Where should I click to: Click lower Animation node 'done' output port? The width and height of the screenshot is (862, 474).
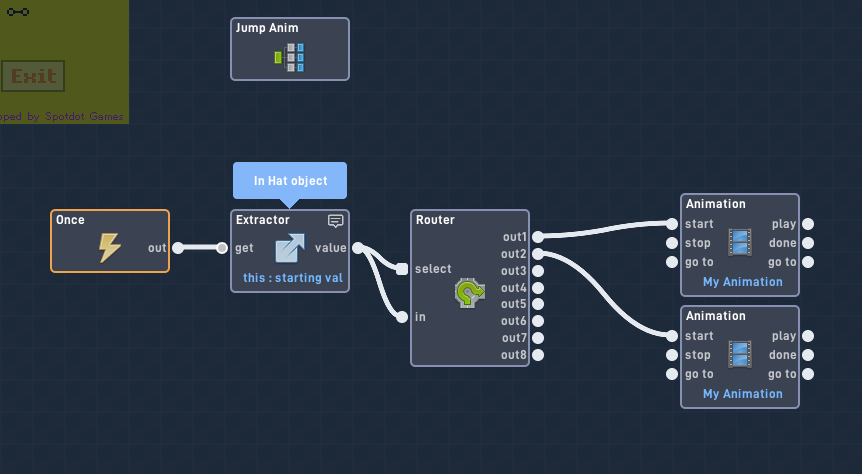(x=808, y=355)
